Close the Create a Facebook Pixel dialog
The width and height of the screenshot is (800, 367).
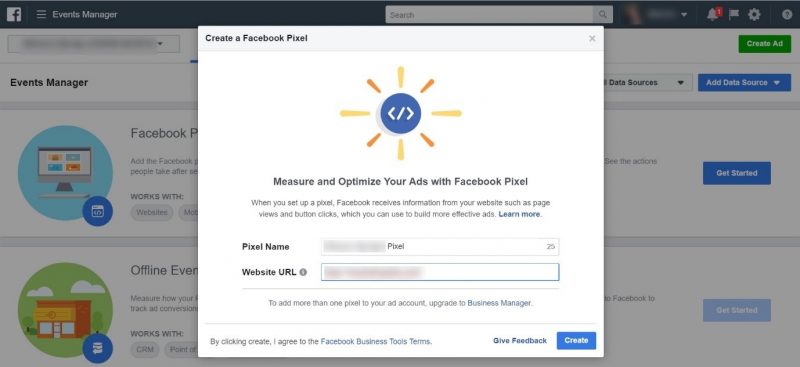[592, 38]
